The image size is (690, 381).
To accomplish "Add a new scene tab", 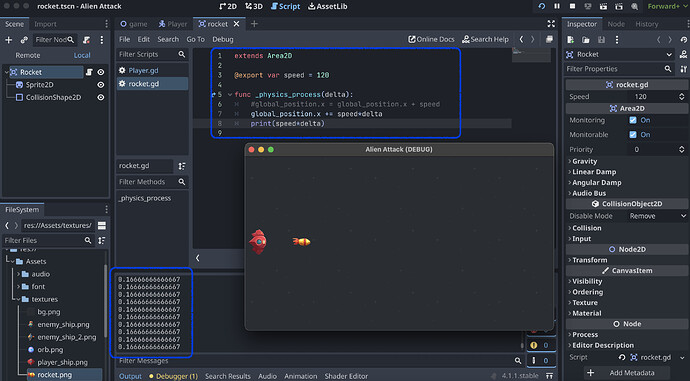I will tap(254, 24).
